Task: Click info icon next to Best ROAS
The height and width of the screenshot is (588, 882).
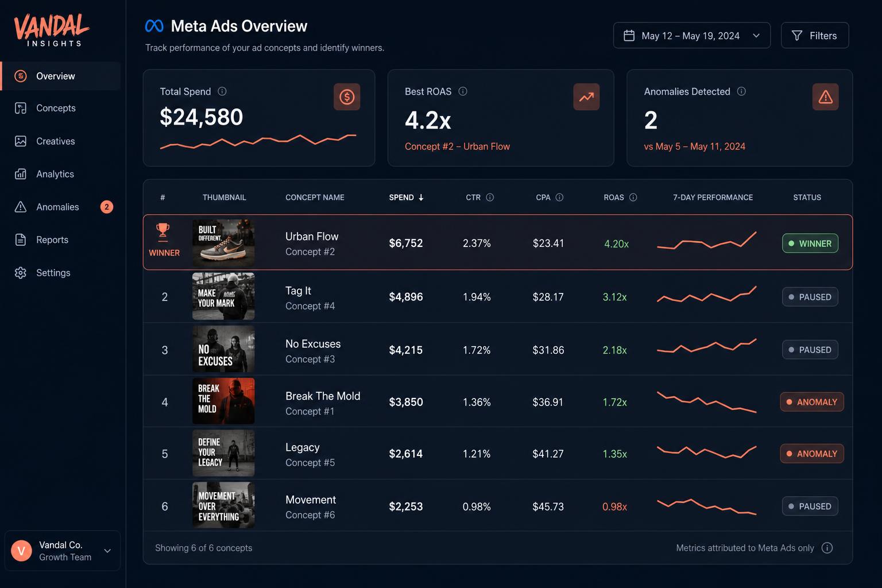Action: (x=463, y=91)
